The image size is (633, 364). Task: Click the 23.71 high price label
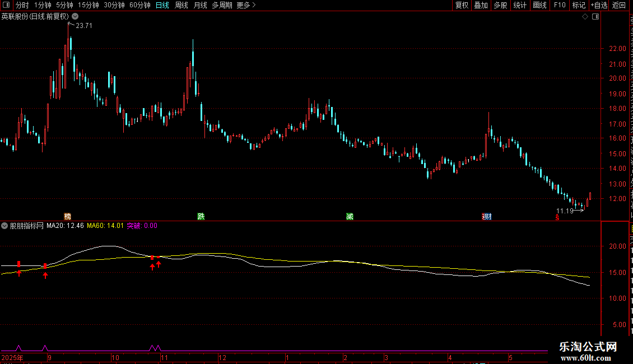point(84,26)
